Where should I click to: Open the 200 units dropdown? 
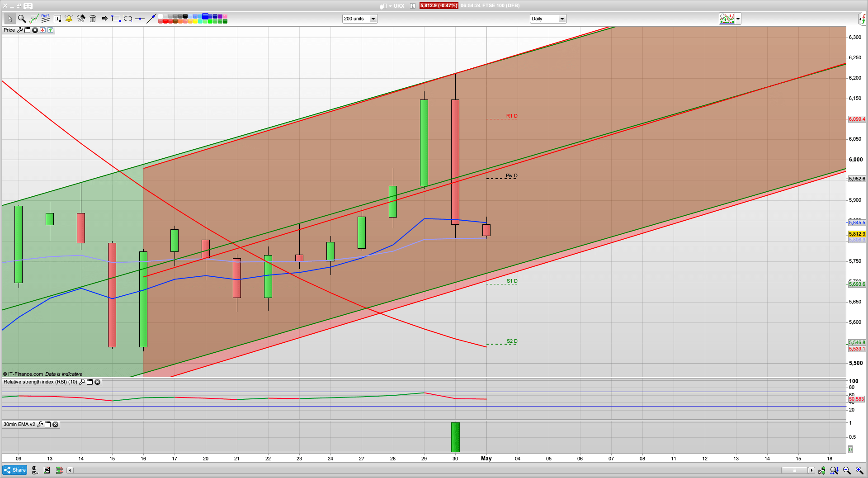click(373, 19)
